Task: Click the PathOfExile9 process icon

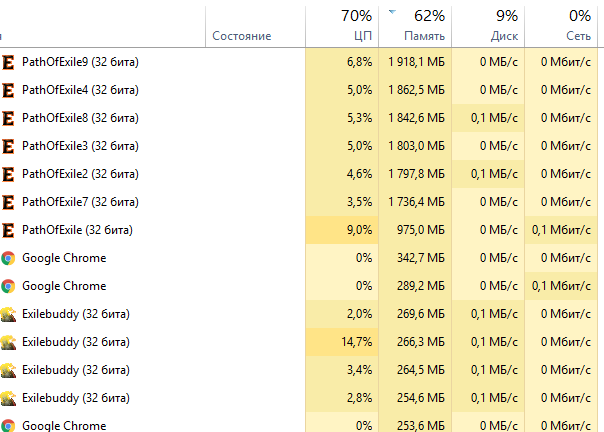Action: click(x=8, y=62)
